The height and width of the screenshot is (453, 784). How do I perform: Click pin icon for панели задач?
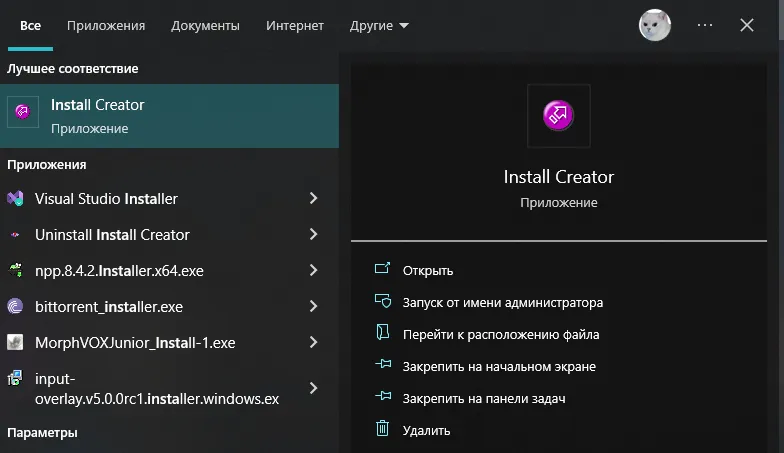pos(383,396)
